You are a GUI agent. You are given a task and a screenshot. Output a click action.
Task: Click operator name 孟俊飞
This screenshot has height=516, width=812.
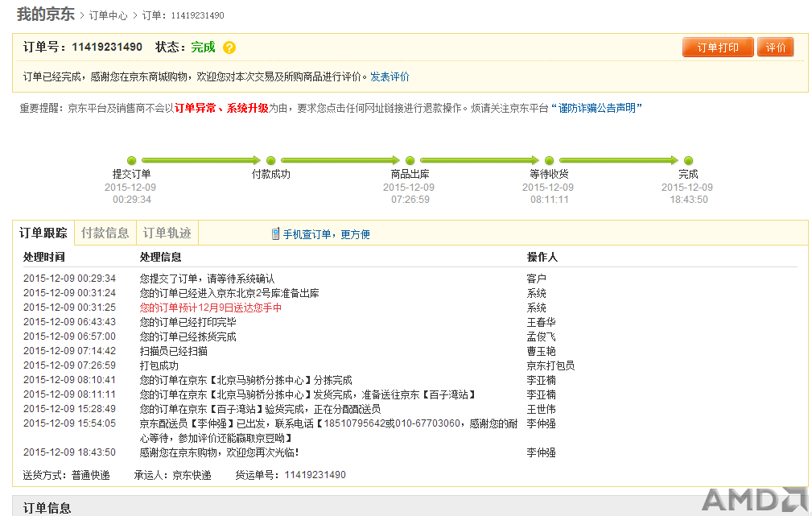coord(541,336)
